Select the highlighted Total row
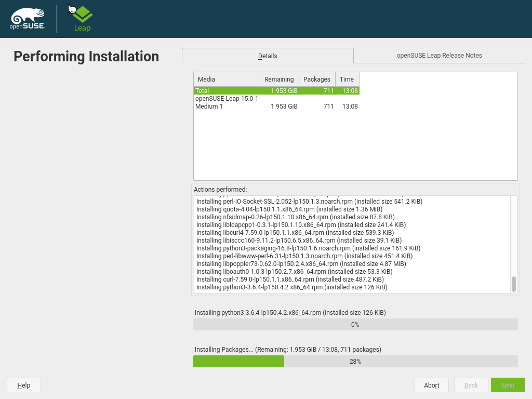Image resolution: width=532 pixels, height=399 pixels. coord(276,91)
